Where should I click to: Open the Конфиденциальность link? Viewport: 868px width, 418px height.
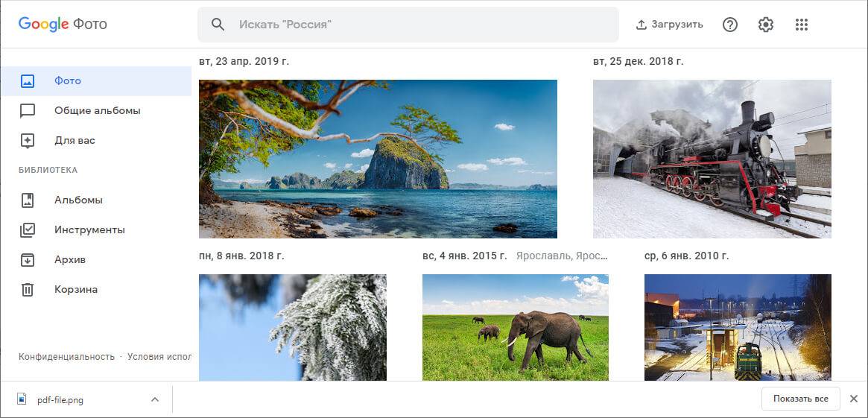pyautogui.click(x=66, y=357)
